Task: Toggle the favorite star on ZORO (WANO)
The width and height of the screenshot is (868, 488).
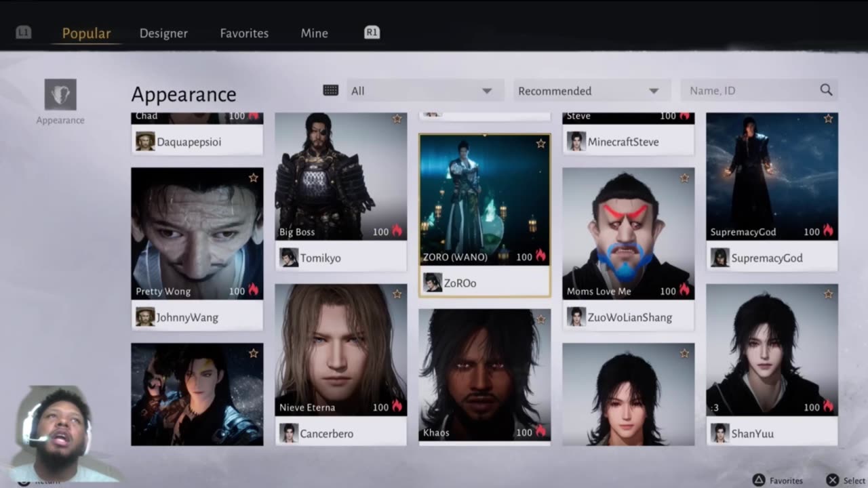Action: (540, 144)
